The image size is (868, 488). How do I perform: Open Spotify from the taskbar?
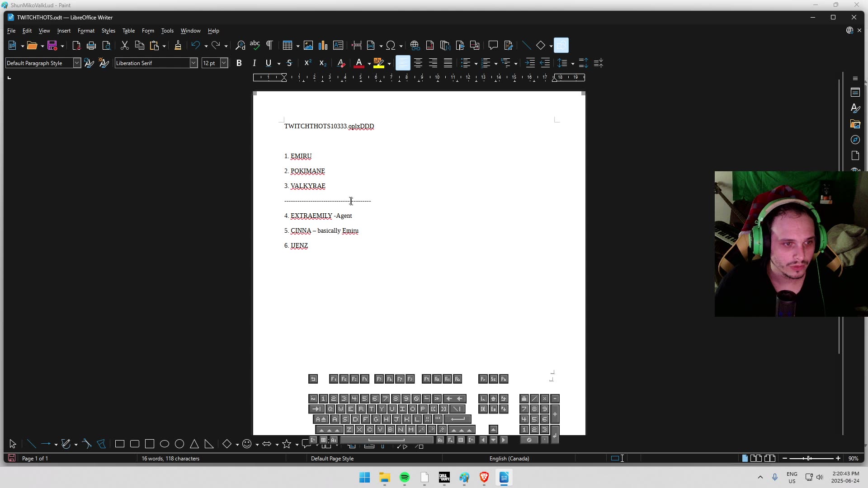(x=405, y=478)
